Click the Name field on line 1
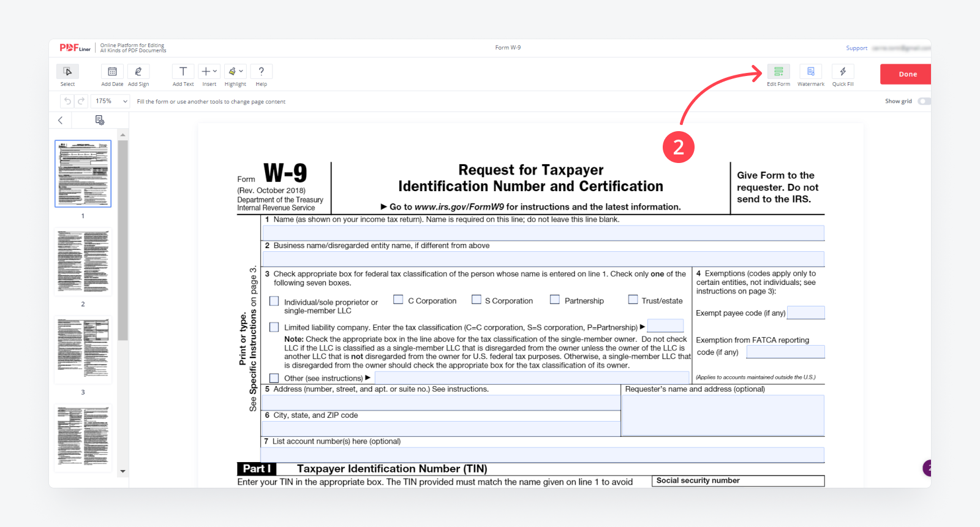The height and width of the screenshot is (527, 980). (543, 233)
